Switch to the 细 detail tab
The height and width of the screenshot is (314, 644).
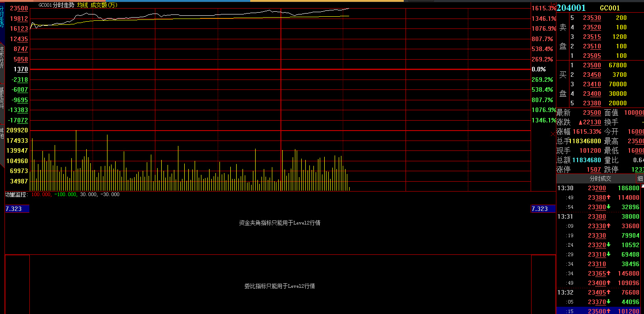[640, 178]
